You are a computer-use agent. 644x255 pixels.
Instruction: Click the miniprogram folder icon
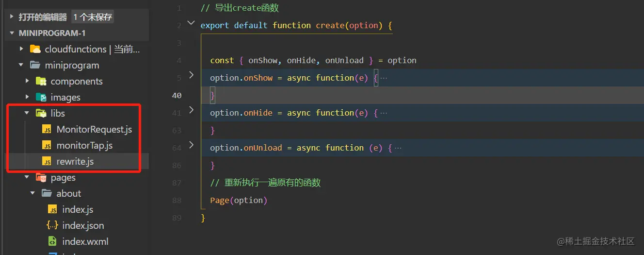tap(35, 65)
